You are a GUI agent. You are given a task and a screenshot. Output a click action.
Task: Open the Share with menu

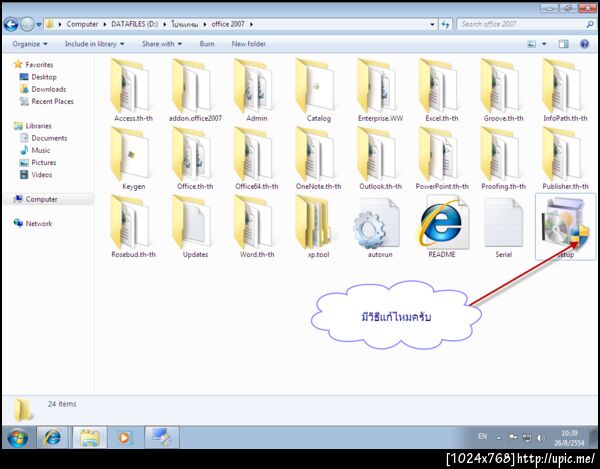pyautogui.click(x=162, y=44)
